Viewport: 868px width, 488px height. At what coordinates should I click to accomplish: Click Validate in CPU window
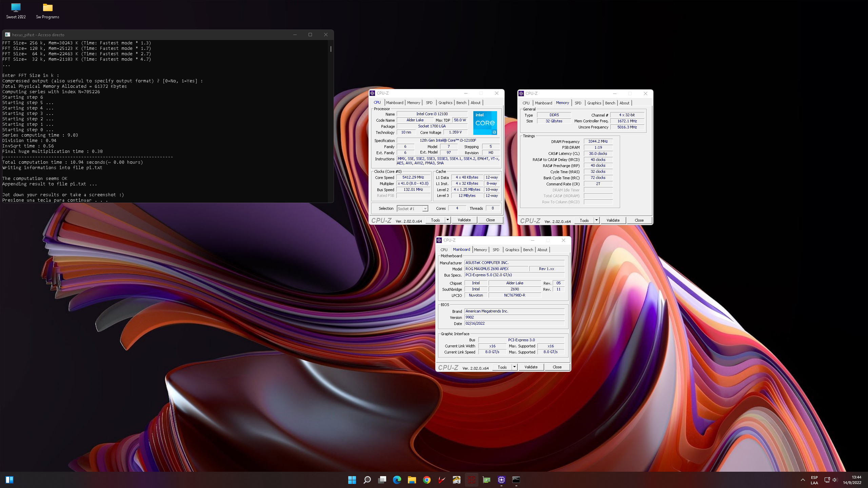tap(464, 220)
